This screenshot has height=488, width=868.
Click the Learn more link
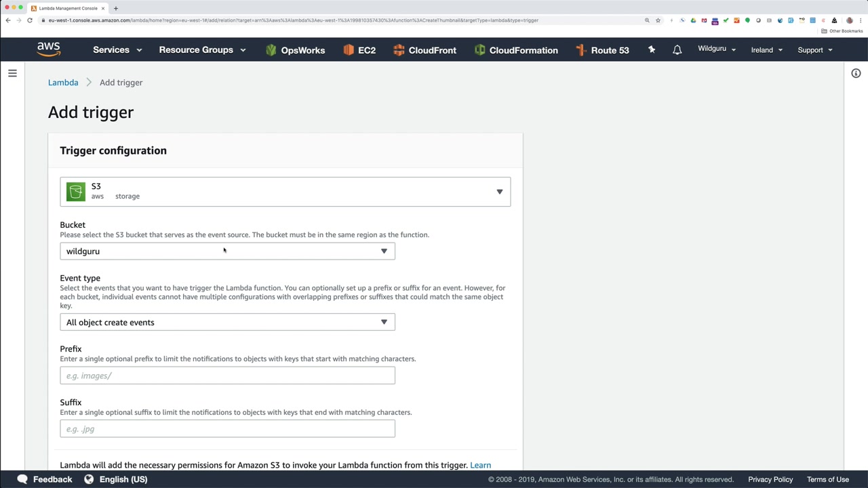click(480, 465)
